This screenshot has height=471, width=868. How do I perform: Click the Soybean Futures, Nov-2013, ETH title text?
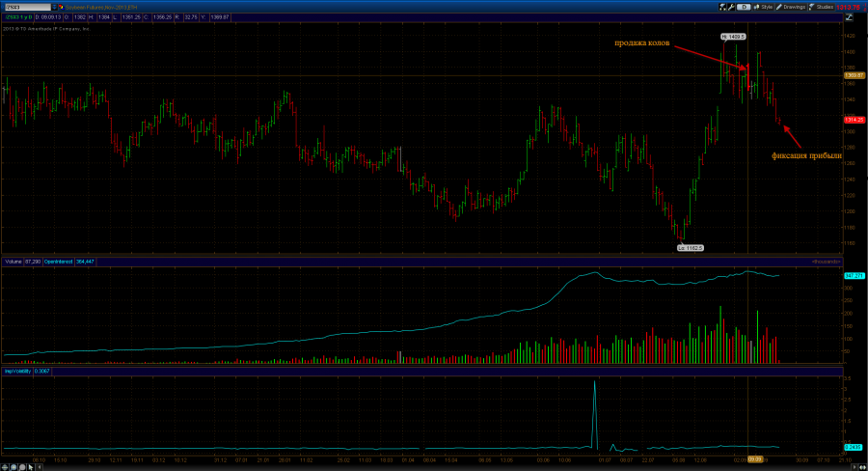coord(101,7)
